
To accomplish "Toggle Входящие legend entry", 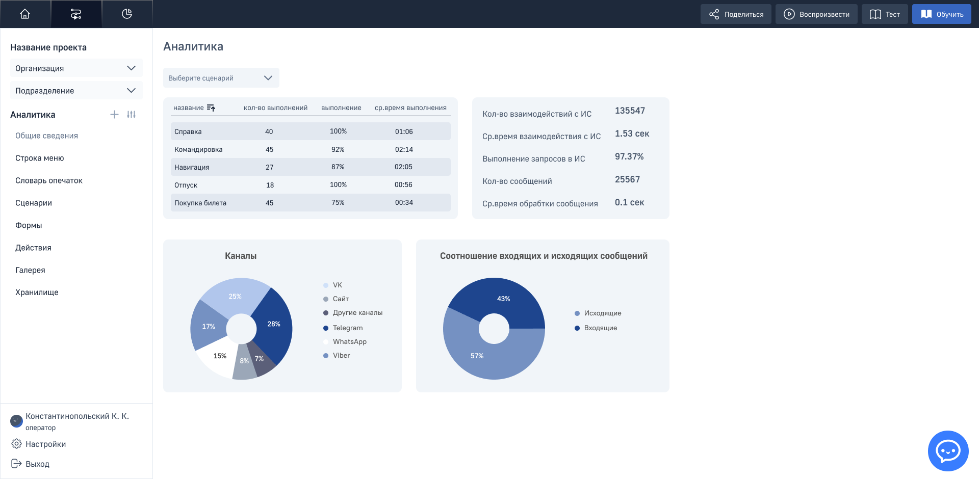I will pyautogui.click(x=596, y=328).
